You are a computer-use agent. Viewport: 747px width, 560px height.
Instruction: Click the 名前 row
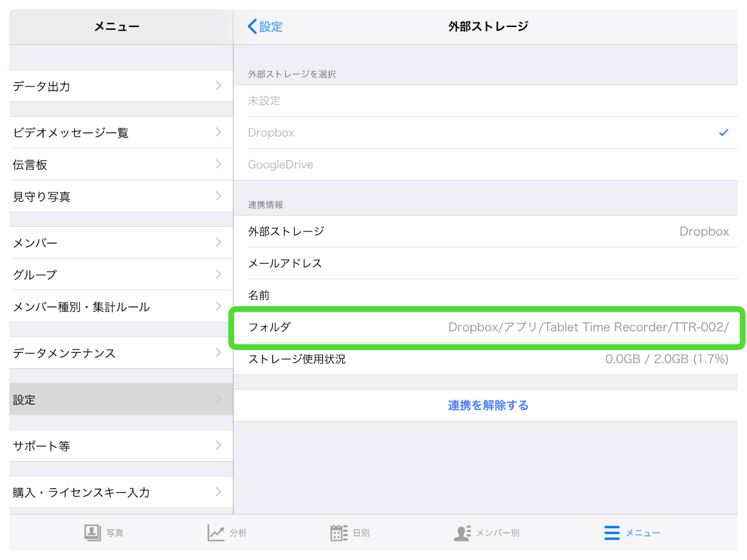(x=486, y=295)
